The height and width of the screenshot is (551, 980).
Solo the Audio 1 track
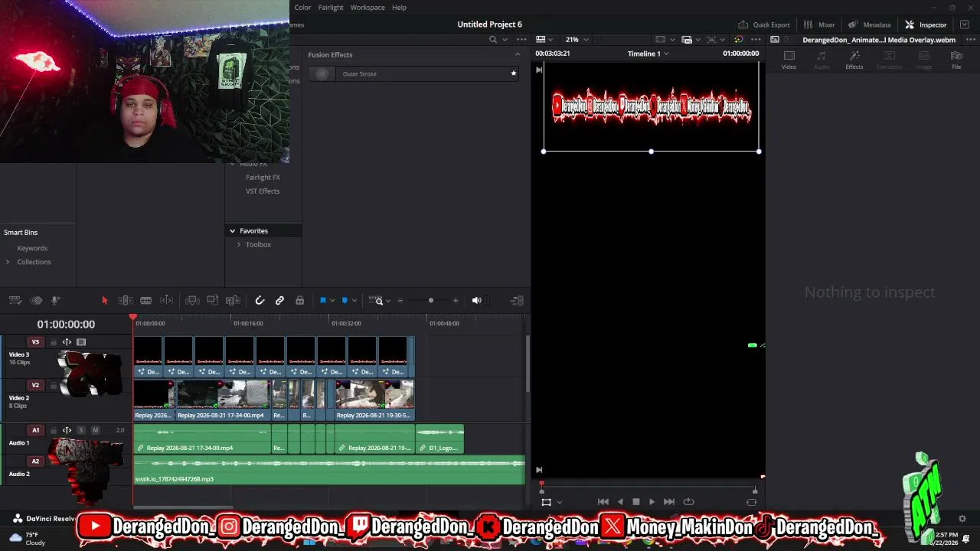pos(81,430)
